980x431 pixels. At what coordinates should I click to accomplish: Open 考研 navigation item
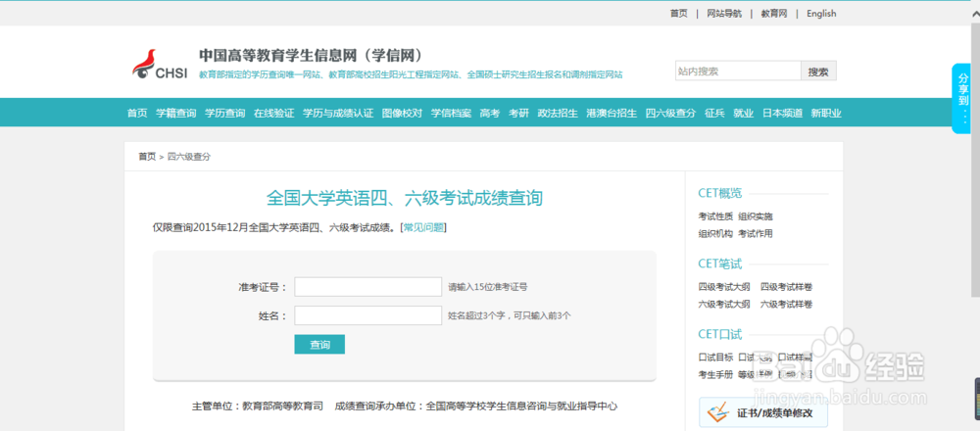(x=518, y=113)
